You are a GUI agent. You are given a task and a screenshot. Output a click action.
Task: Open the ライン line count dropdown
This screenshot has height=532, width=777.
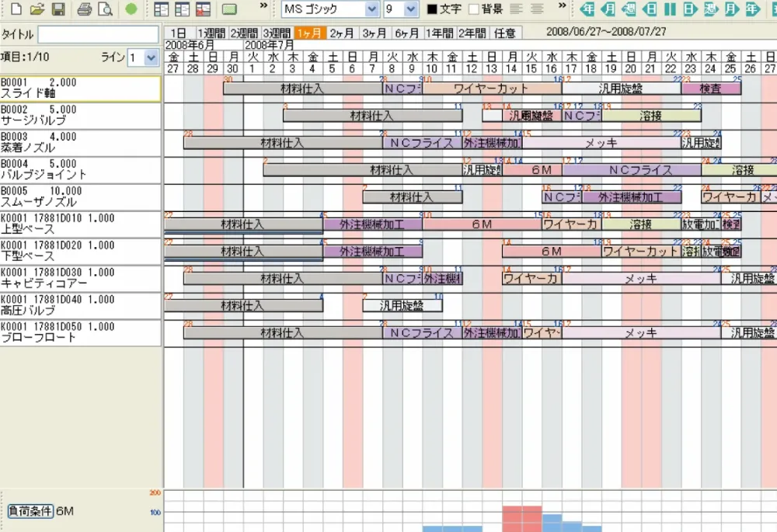[x=151, y=57]
